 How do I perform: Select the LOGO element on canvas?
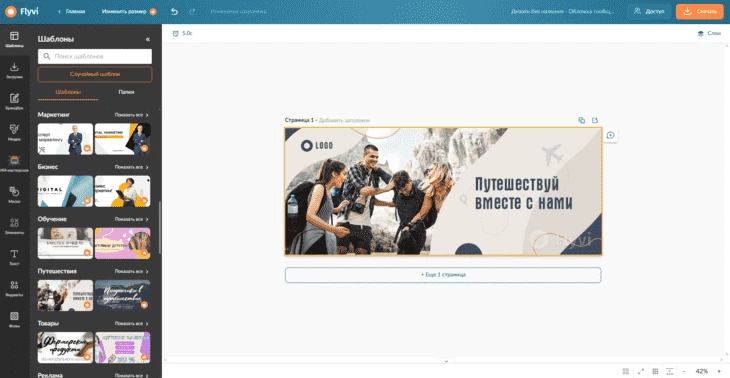tap(317, 146)
